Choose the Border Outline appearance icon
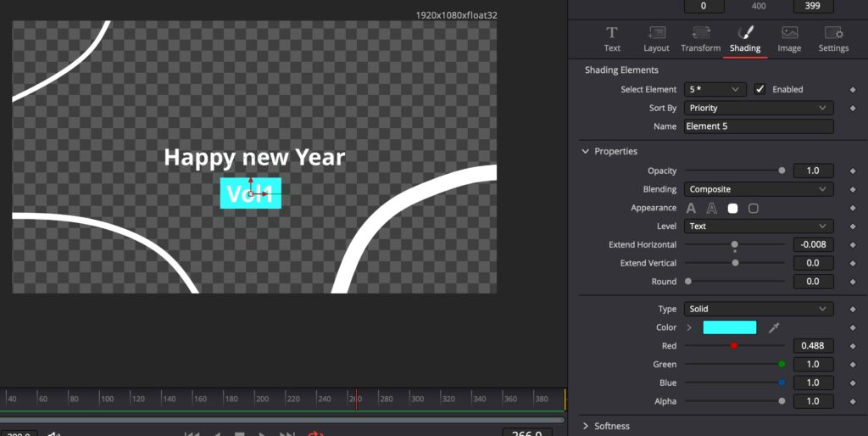The height and width of the screenshot is (436, 868). click(754, 209)
